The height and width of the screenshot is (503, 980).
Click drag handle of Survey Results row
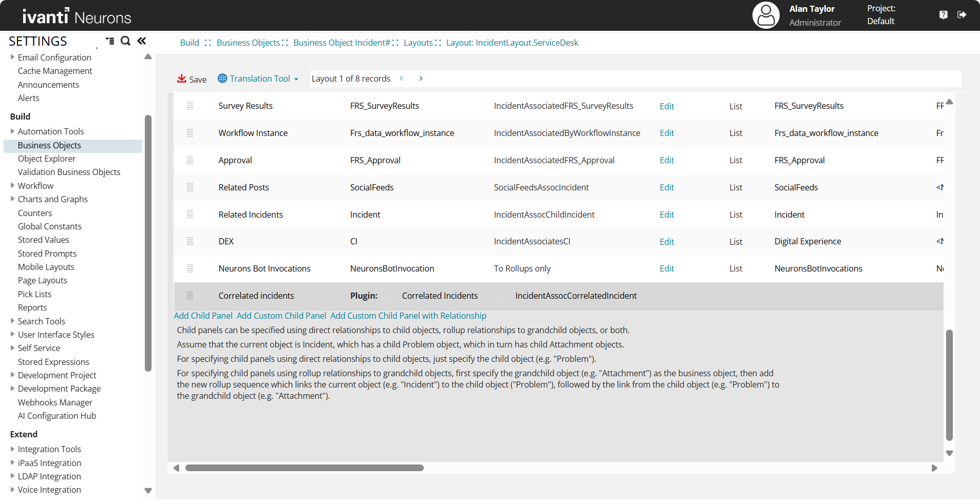(x=190, y=106)
